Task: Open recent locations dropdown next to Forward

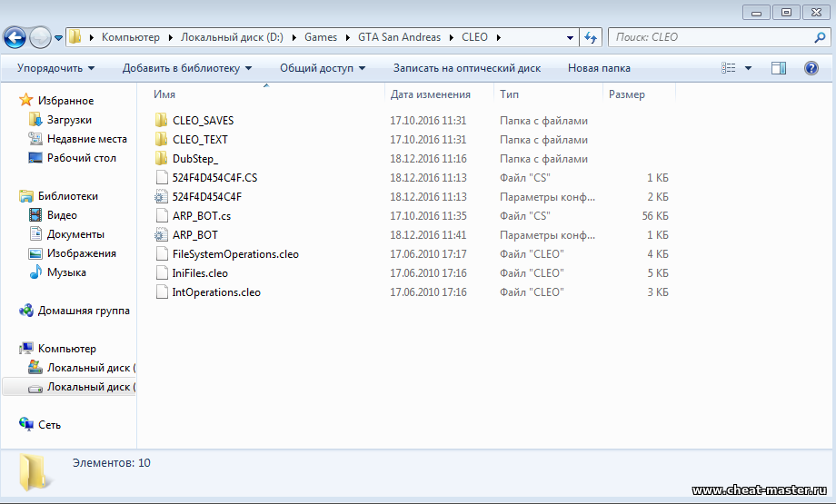Action: 58,38
